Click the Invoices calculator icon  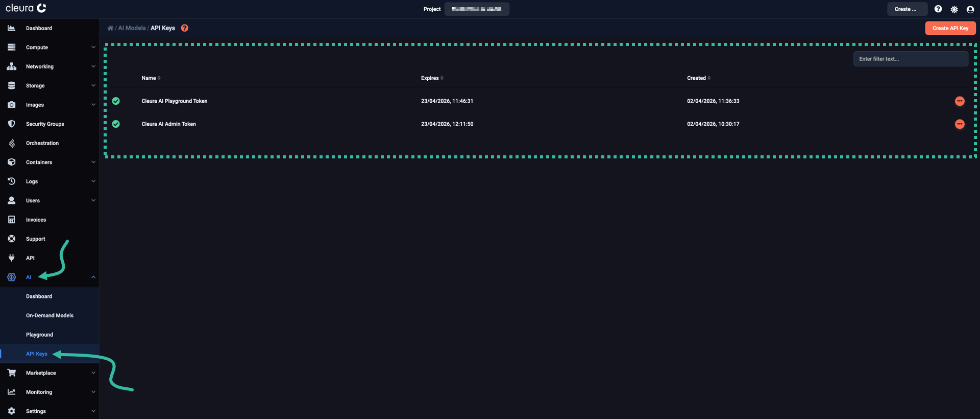[x=11, y=220]
